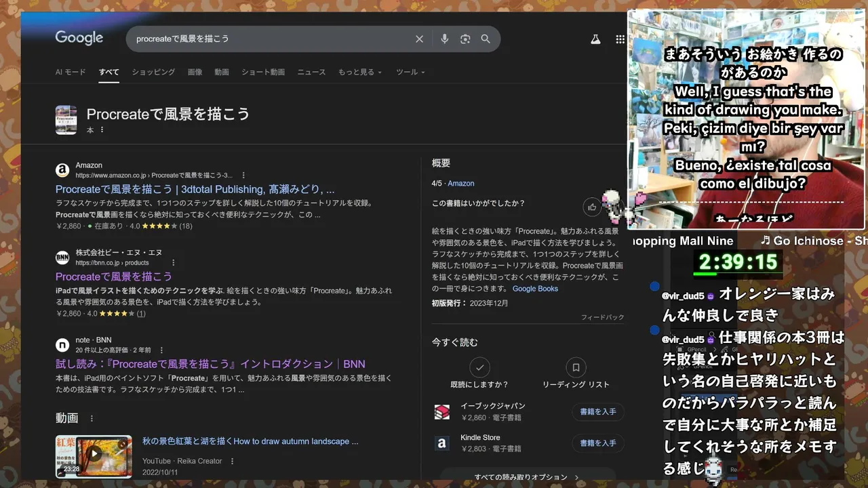Click the thumbs-up rating icon
Image resolution: width=868 pixels, height=488 pixels.
point(592,207)
